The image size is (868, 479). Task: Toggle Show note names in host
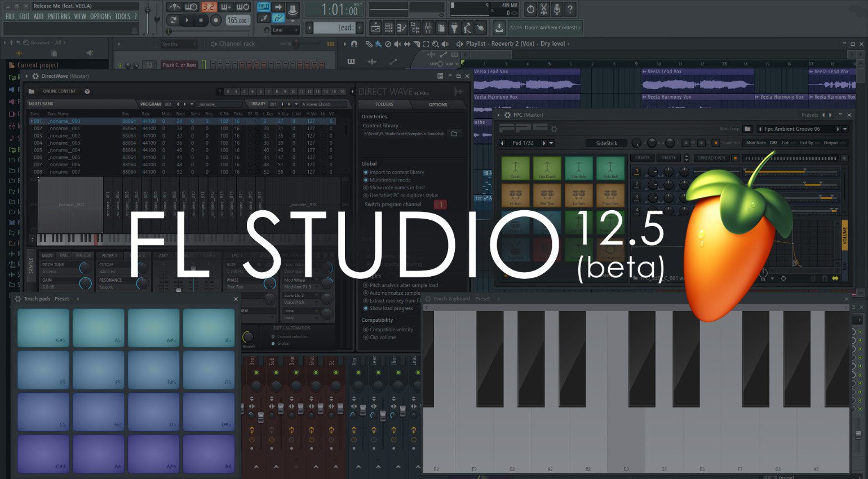pyautogui.click(x=393, y=188)
